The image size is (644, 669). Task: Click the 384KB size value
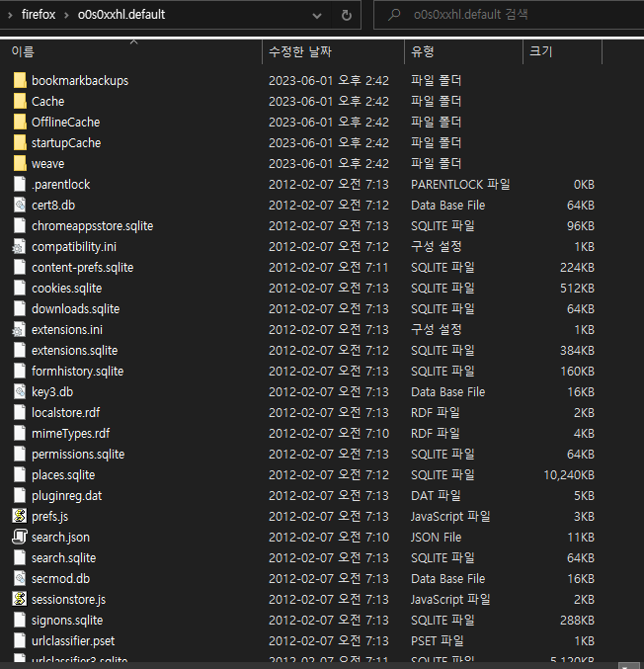pyautogui.click(x=577, y=350)
